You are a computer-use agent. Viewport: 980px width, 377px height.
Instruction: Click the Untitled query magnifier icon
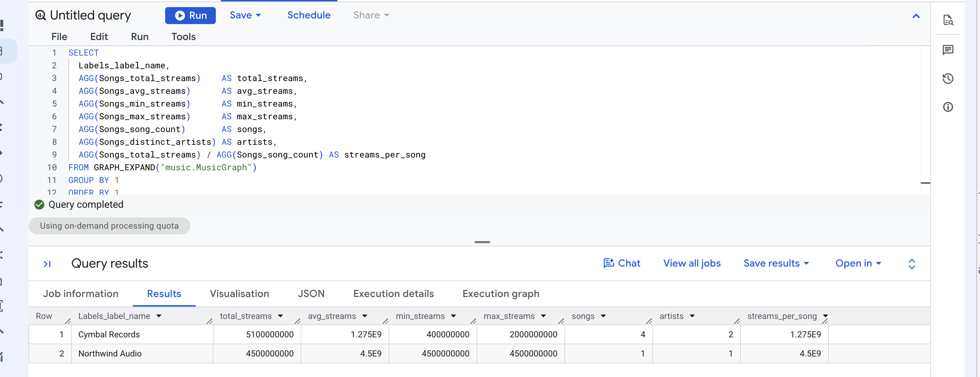(x=41, y=15)
